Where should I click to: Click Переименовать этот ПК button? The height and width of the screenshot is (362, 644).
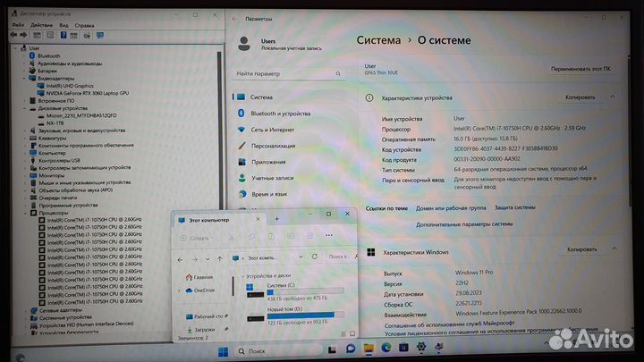pos(580,69)
